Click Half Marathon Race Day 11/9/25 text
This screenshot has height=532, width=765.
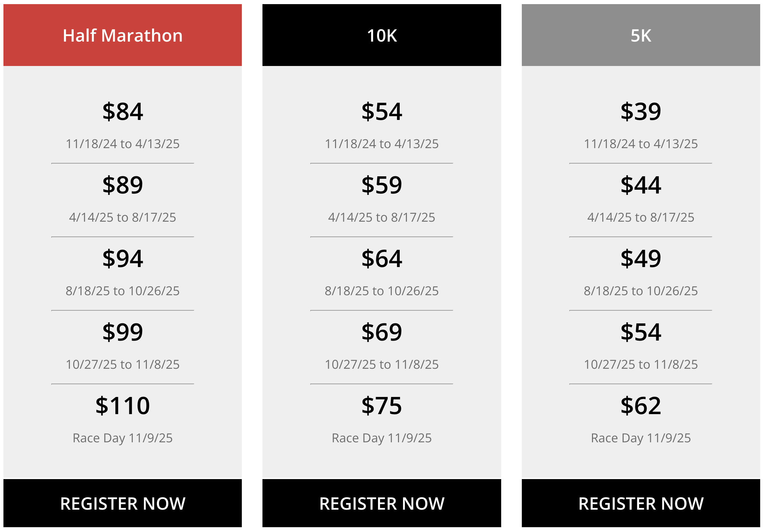(x=122, y=438)
